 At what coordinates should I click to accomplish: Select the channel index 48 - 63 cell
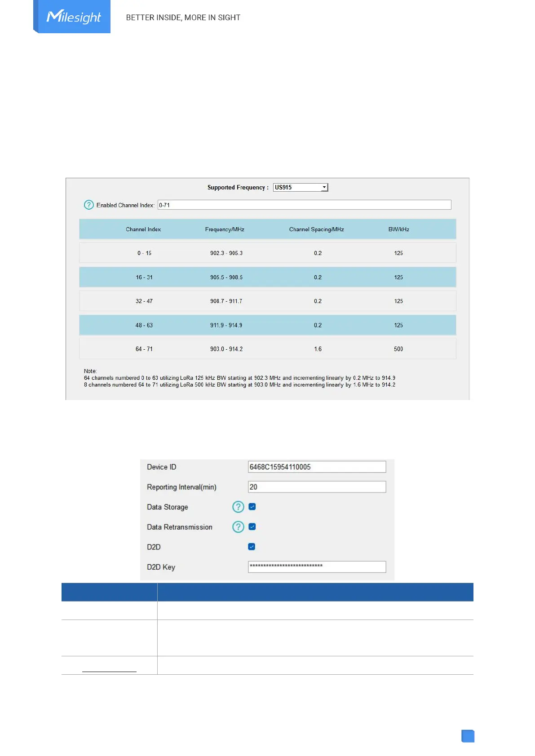[144, 325]
